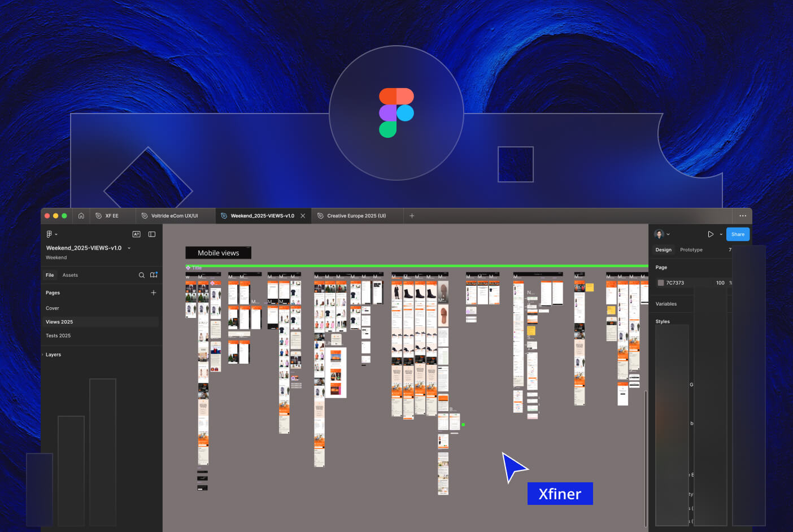Open the three-dot overflow menu in title bar
The width and height of the screenshot is (793, 532).
click(x=743, y=216)
